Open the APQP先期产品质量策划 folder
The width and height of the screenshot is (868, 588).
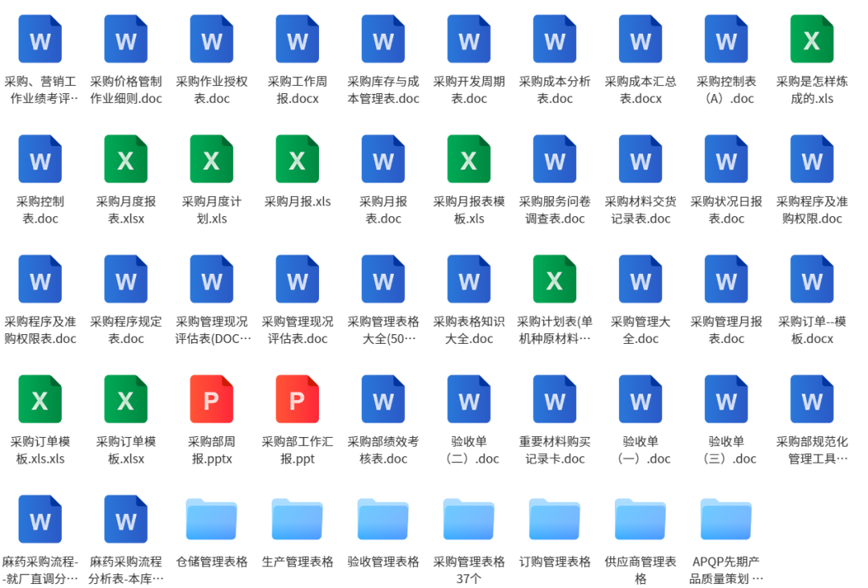click(x=727, y=519)
